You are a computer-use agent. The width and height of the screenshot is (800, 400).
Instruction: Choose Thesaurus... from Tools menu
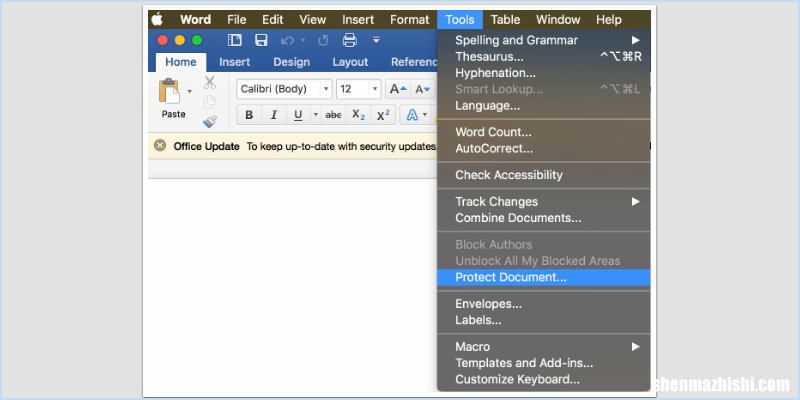(x=544, y=57)
